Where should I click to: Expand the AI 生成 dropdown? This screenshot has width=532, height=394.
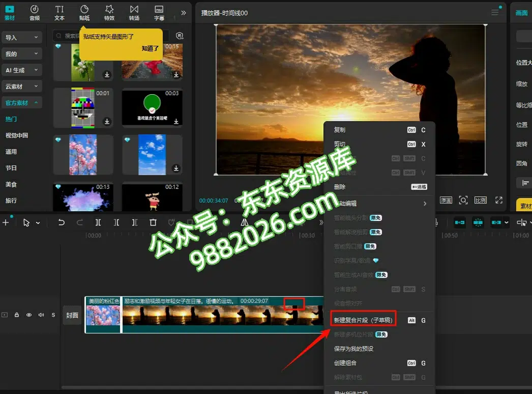pos(22,70)
